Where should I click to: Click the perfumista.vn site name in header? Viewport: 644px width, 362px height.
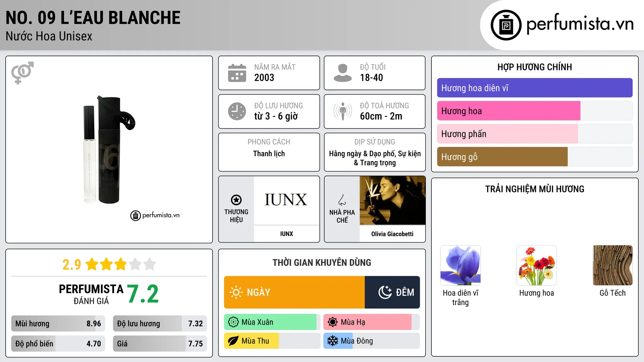coord(580,24)
